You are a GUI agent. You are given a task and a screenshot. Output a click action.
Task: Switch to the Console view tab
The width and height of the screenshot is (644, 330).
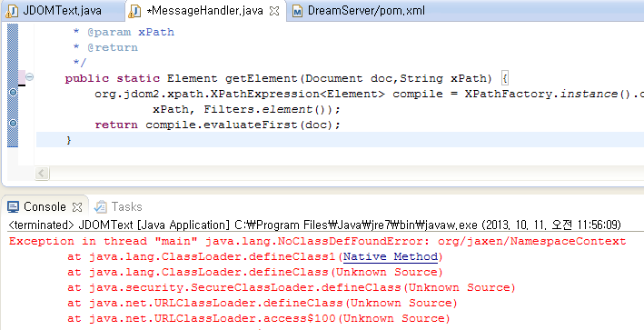45,206
